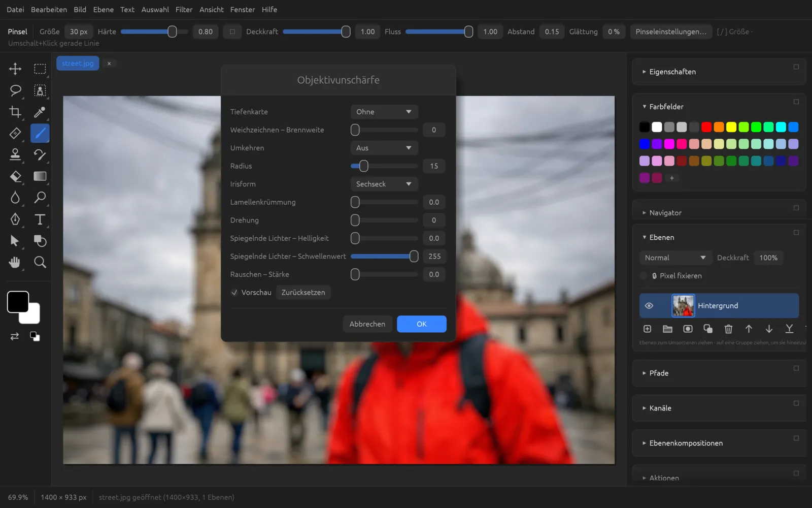Switch to the street.jpg tab
The image size is (812, 508).
click(78, 63)
